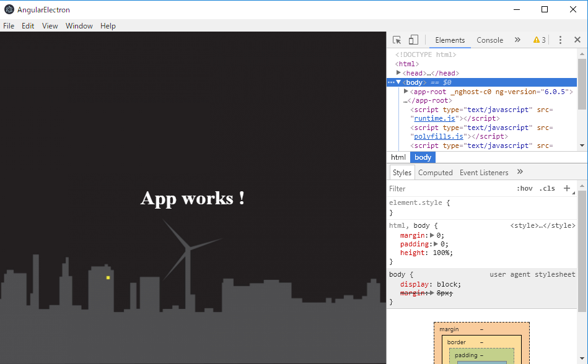The image size is (588, 364).
Task: Expand the margin property value
Action: point(430,235)
